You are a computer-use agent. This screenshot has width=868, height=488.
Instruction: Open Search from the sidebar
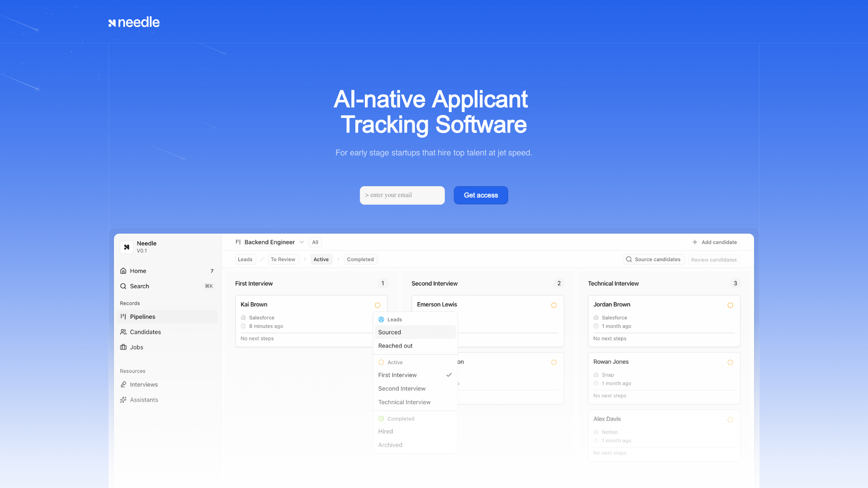point(167,286)
